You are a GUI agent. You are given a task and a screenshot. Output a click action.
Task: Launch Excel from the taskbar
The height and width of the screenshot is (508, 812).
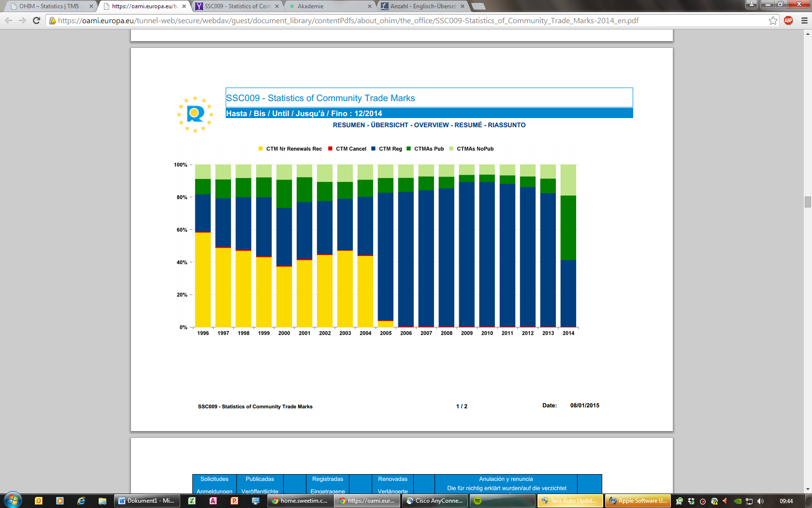coord(192,501)
